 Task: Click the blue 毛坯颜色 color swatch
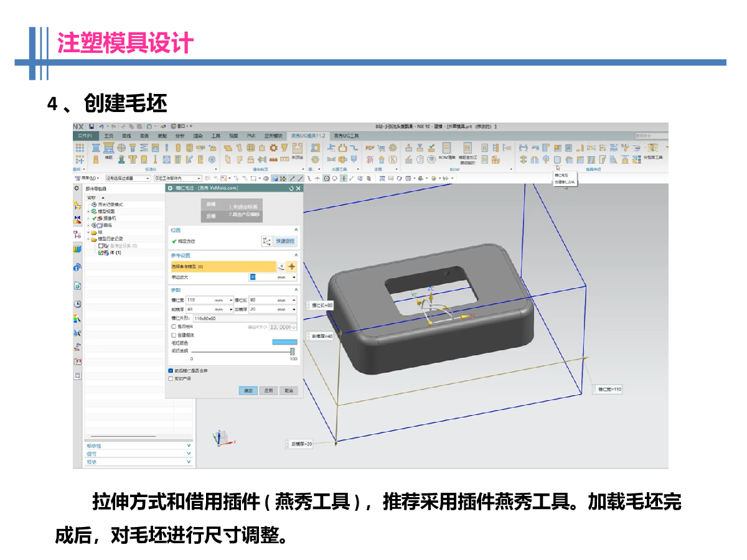coord(284,342)
